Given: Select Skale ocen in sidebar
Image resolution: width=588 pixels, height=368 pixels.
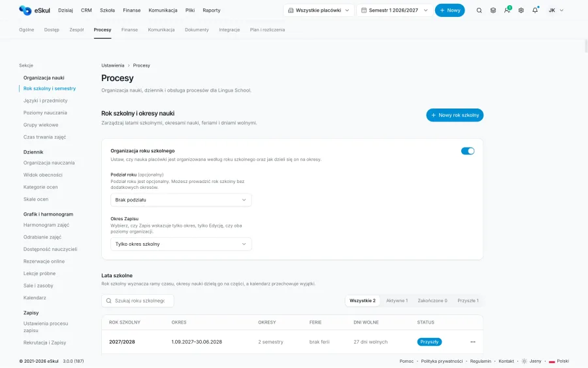Looking at the screenshot, I should click(x=36, y=199).
